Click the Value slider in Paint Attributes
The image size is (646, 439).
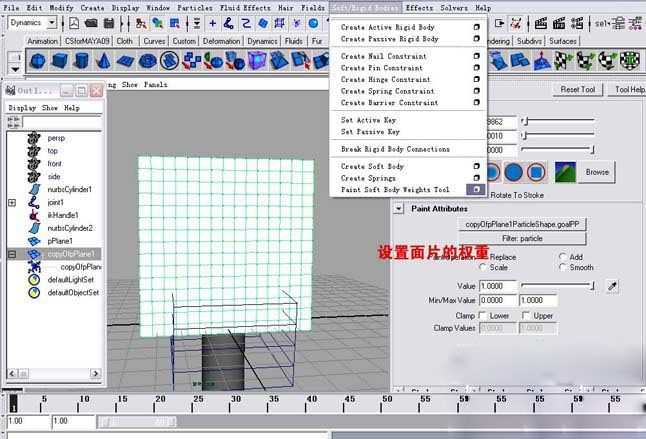pos(557,285)
